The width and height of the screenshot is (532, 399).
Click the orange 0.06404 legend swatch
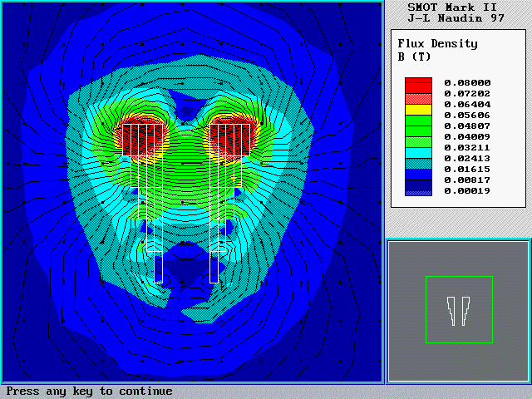point(418,99)
